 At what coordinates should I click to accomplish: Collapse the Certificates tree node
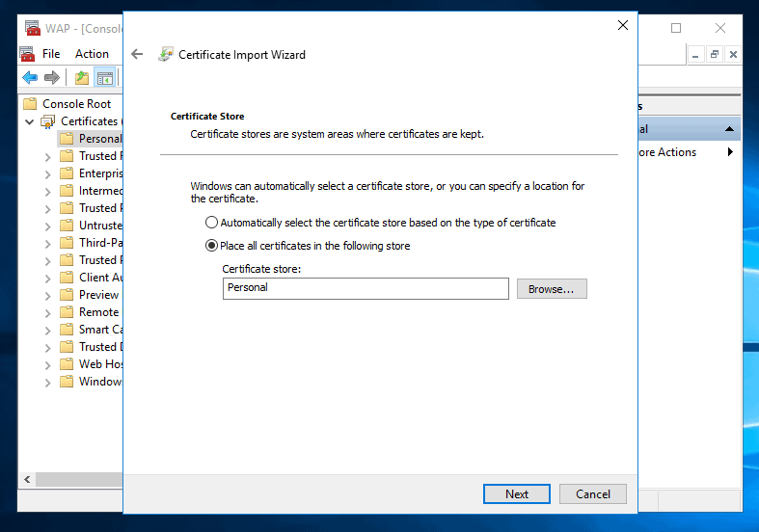click(x=30, y=121)
